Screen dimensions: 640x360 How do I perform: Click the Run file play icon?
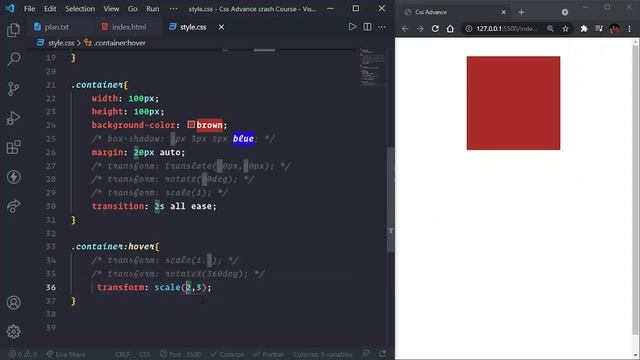352,27
